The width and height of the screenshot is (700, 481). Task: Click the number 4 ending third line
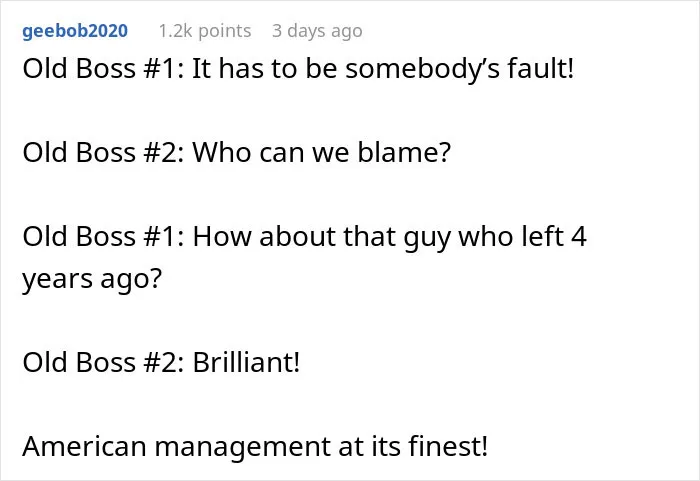[x=579, y=236]
